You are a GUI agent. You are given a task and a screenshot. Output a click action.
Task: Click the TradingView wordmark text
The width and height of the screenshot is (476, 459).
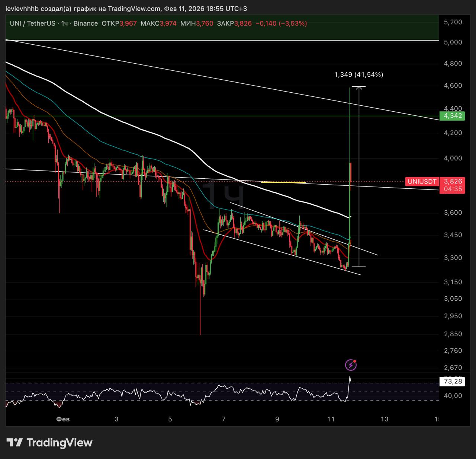point(59,443)
